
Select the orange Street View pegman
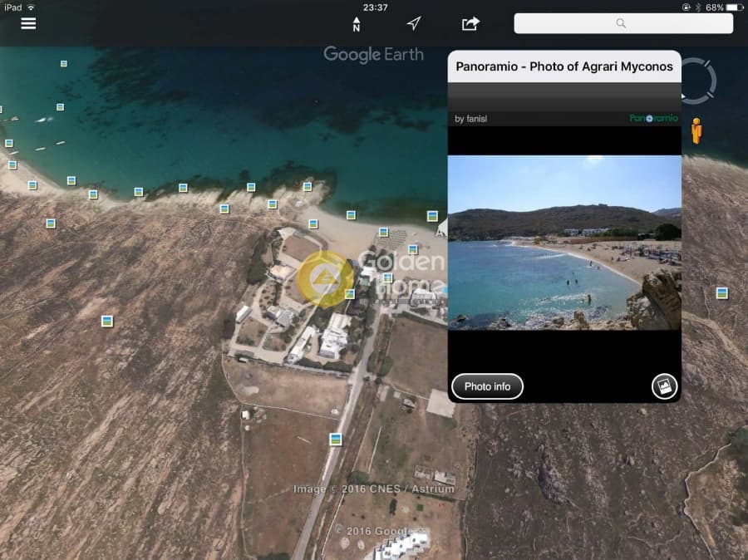pos(696,130)
